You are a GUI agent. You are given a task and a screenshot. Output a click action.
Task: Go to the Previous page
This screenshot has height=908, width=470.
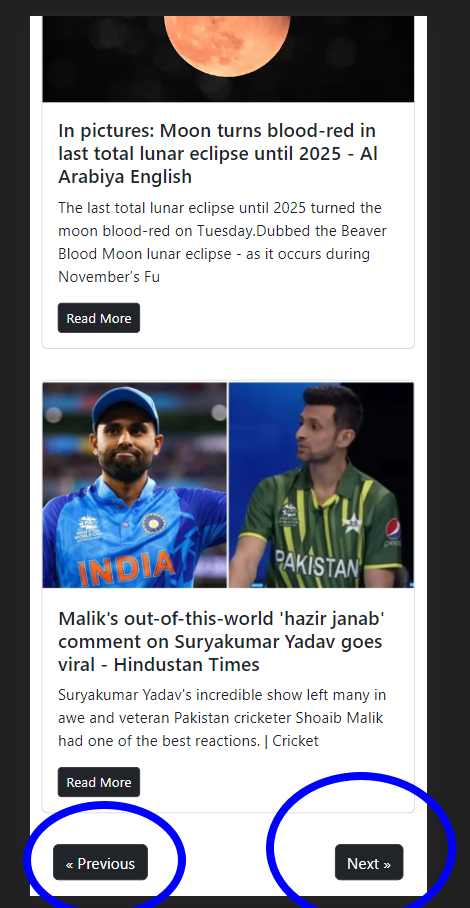click(x=101, y=863)
